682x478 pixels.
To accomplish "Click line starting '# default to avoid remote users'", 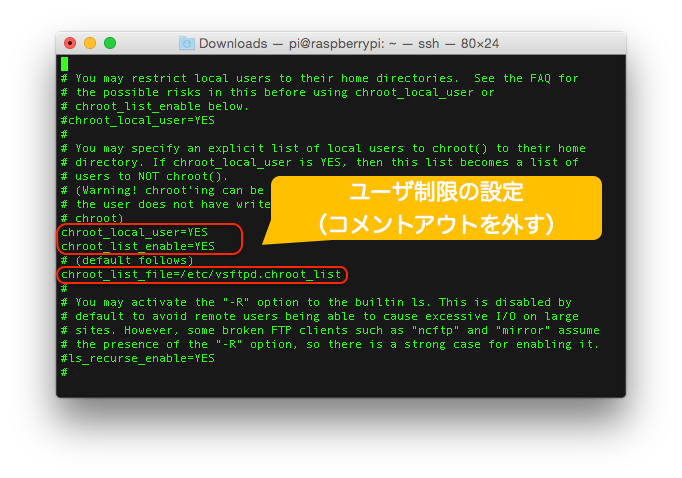I will 320,316.
